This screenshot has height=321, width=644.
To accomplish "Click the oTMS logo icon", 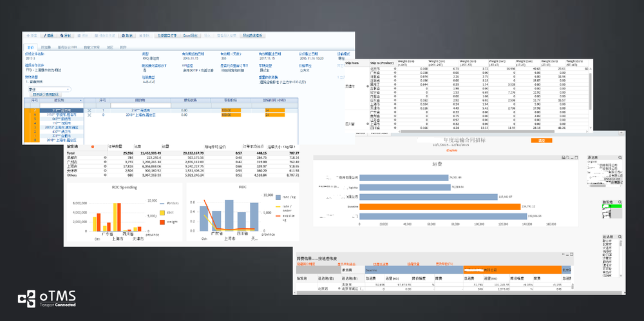I will pyautogui.click(x=27, y=300).
